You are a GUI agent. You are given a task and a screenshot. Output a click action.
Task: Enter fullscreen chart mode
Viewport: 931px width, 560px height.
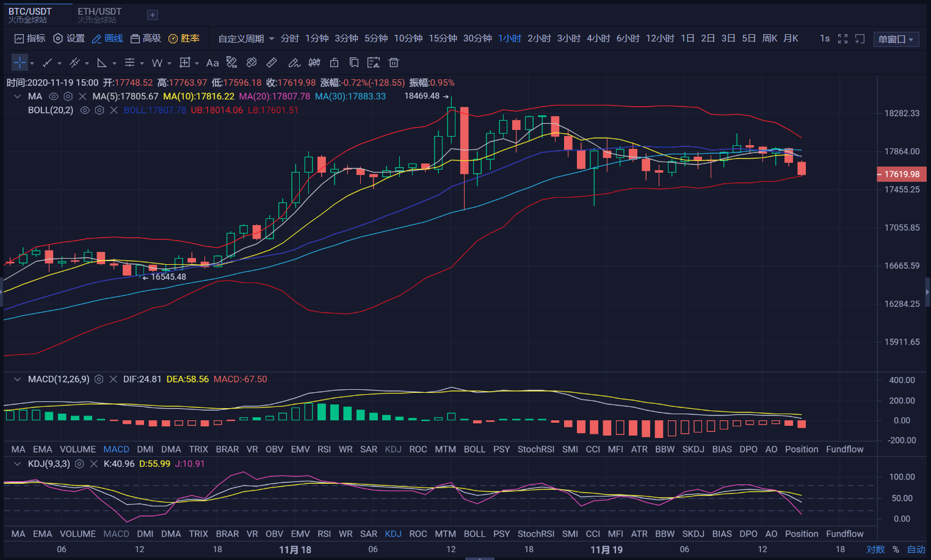tap(842, 39)
